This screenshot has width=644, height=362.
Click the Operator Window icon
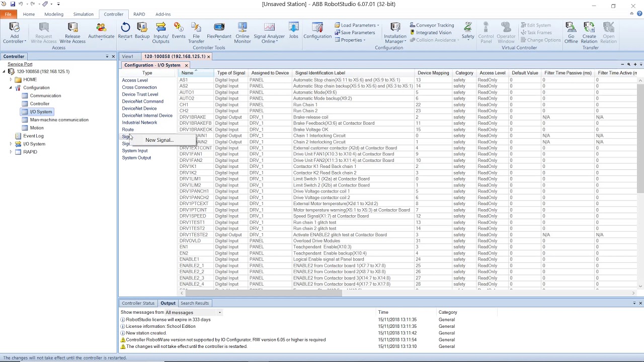pos(506,33)
